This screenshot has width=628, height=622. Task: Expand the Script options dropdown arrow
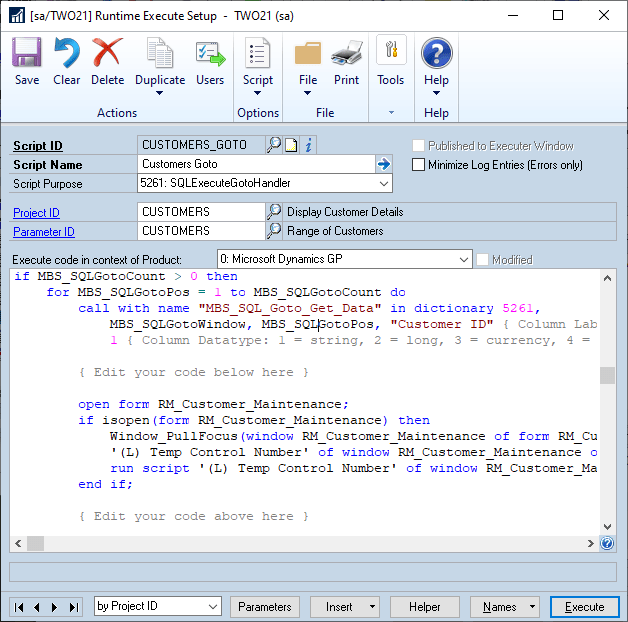(x=258, y=93)
